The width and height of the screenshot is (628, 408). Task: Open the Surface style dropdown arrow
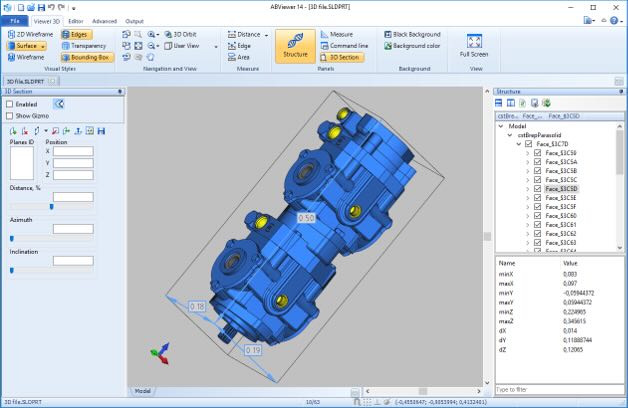click(44, 46)
